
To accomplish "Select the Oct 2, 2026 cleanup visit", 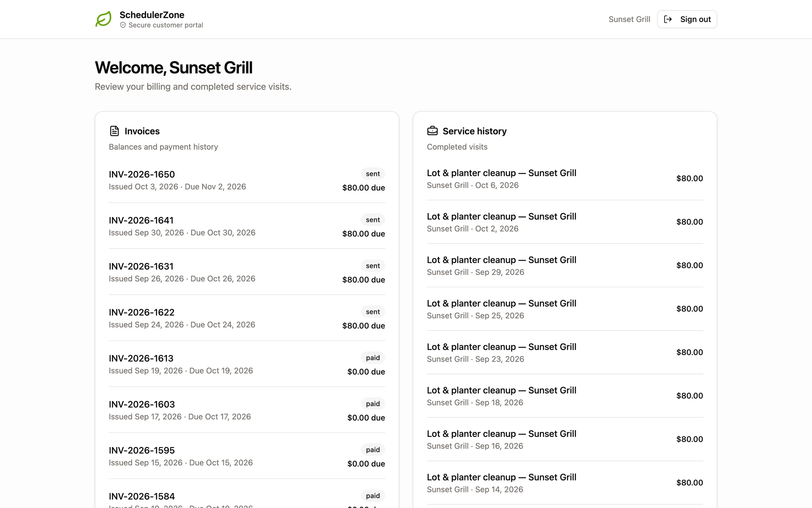I will [x=565, y=222].
